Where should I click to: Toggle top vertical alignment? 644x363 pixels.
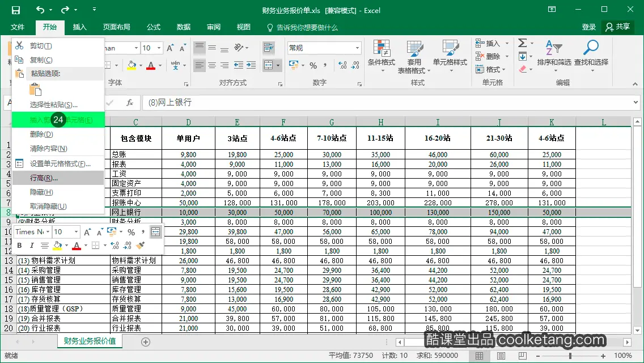coord(199,48)
